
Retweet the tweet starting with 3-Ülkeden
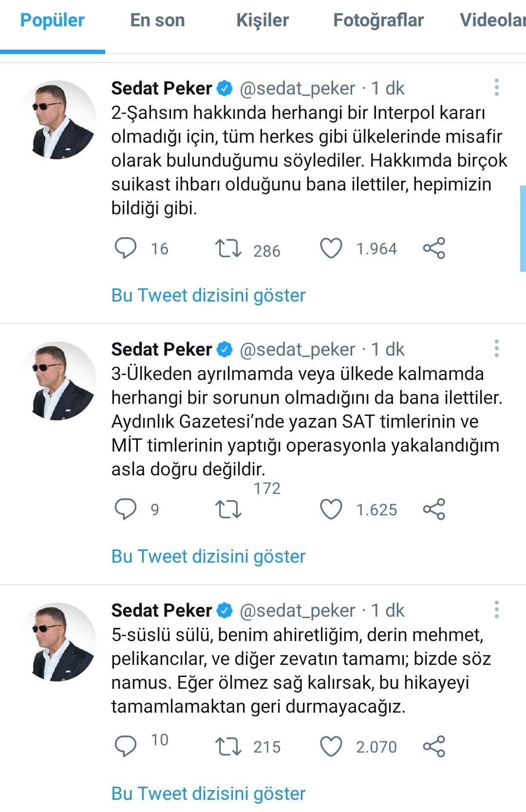point(228,509)
